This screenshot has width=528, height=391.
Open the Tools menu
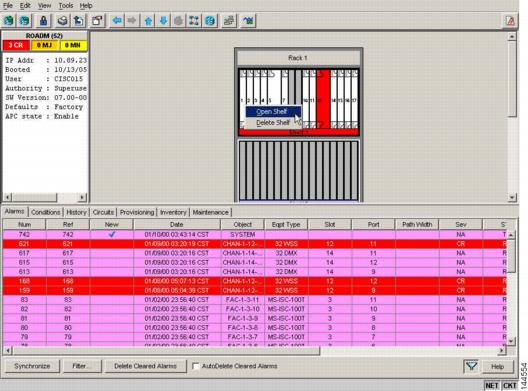(x=66, y=5)
